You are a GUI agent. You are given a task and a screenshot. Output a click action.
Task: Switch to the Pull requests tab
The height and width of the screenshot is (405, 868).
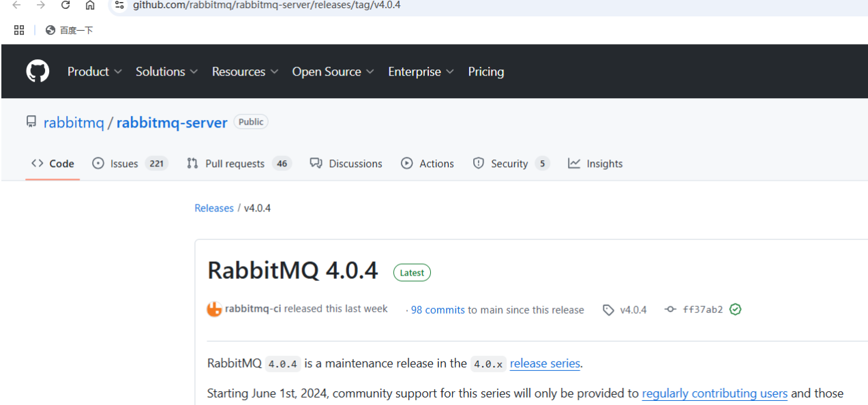point(239,164)
